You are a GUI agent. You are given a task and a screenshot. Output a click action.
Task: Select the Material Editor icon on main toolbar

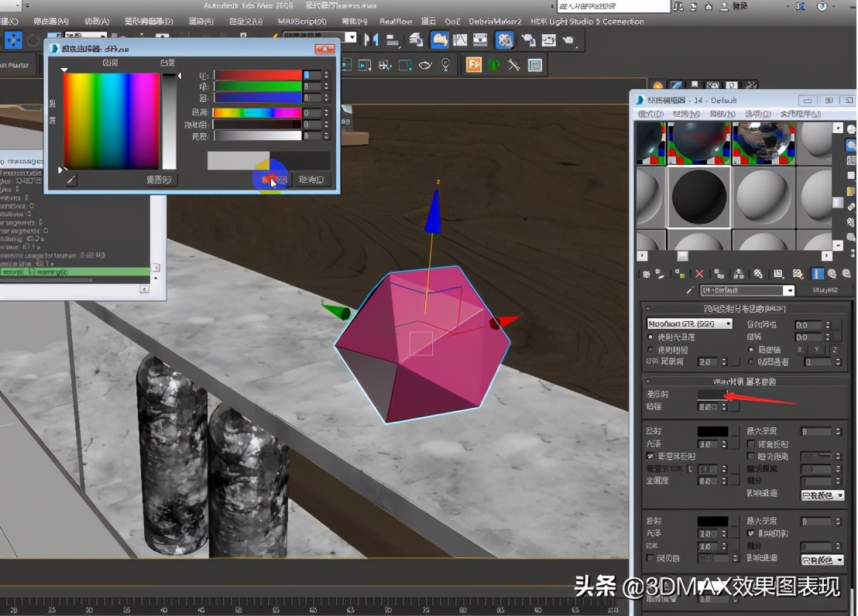(503, 39)
